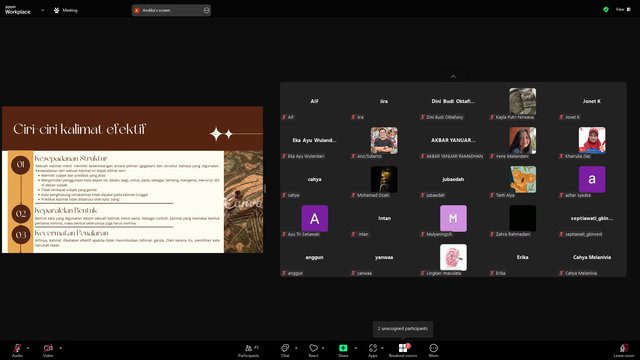Screen dimensions: 640x360
Task: Select Mulyaningsih's pink 'M' avatar
Action: point(453,218)
